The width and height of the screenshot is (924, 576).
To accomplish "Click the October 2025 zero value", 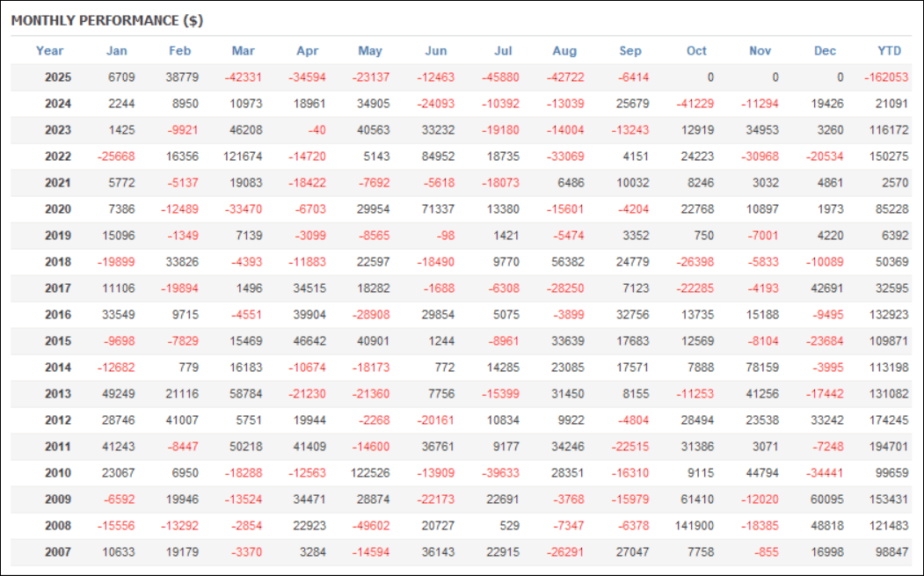I will point(709,77).
